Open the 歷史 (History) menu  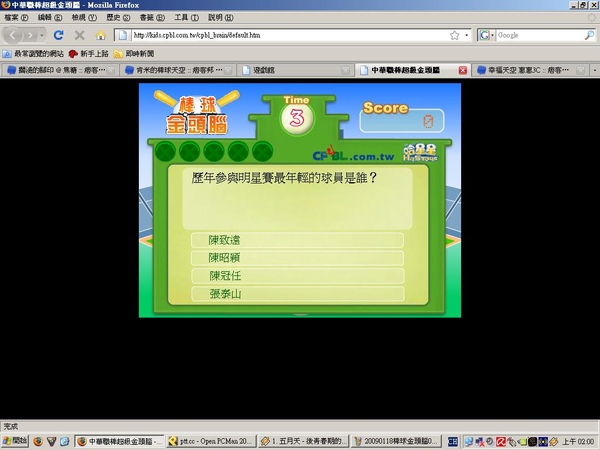point(118,18)
